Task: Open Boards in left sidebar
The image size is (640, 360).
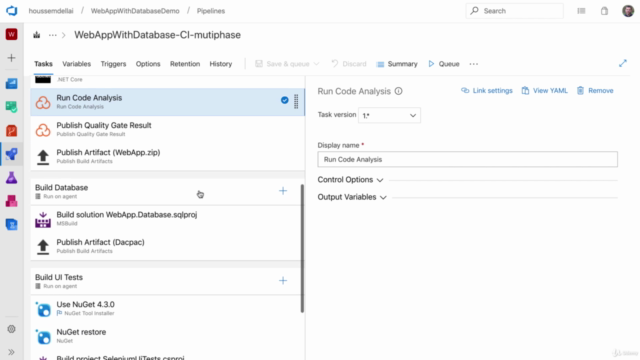Action: tap(11, 83)
